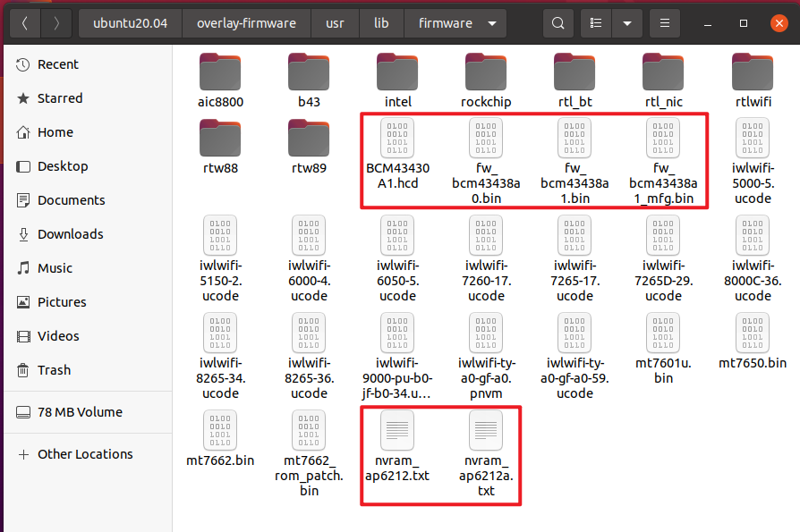The height and width of the screenshot is (532, 800).
Task: Go back with the left arrow button
Action: [24, 23]
